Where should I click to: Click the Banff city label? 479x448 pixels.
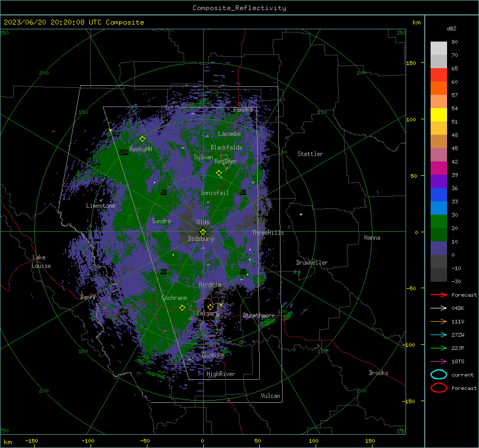88,297
